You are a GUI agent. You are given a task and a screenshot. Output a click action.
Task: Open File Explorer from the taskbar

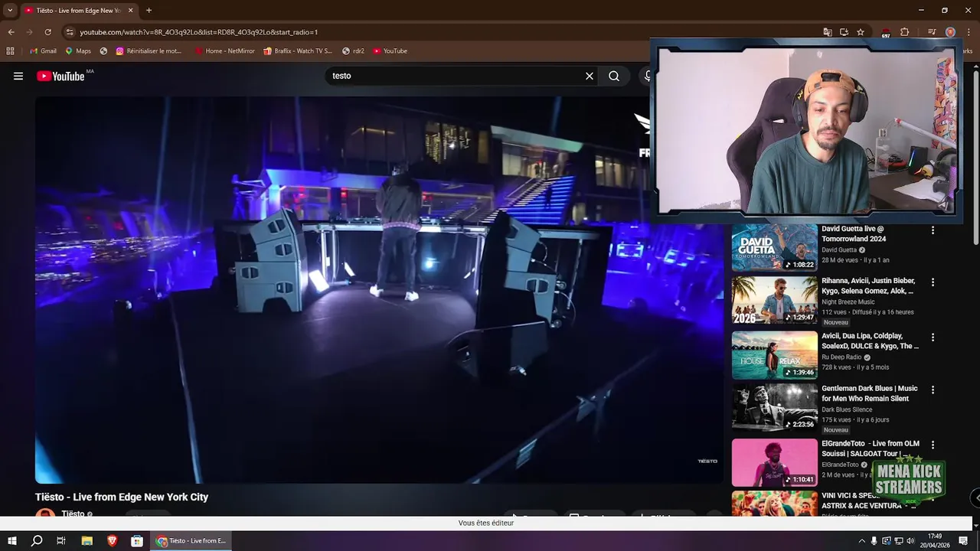point(87,541)
